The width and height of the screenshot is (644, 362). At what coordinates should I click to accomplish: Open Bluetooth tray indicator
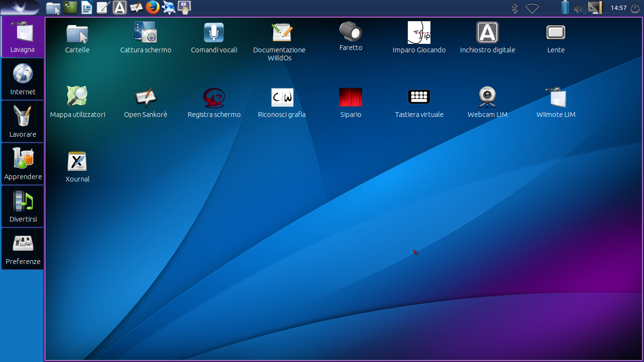pyautogui.click(x=515, y=8)
